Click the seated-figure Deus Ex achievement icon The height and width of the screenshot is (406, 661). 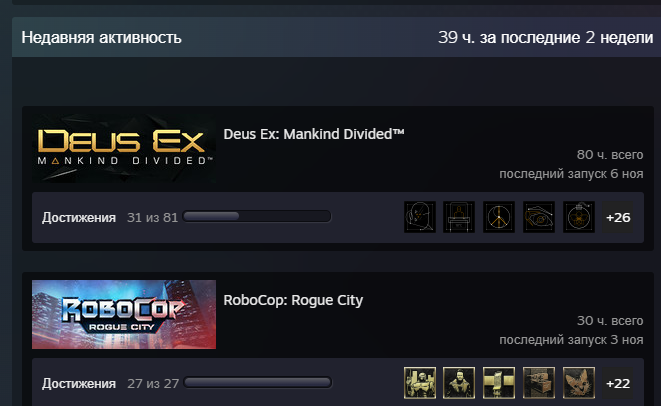(459, 217)
